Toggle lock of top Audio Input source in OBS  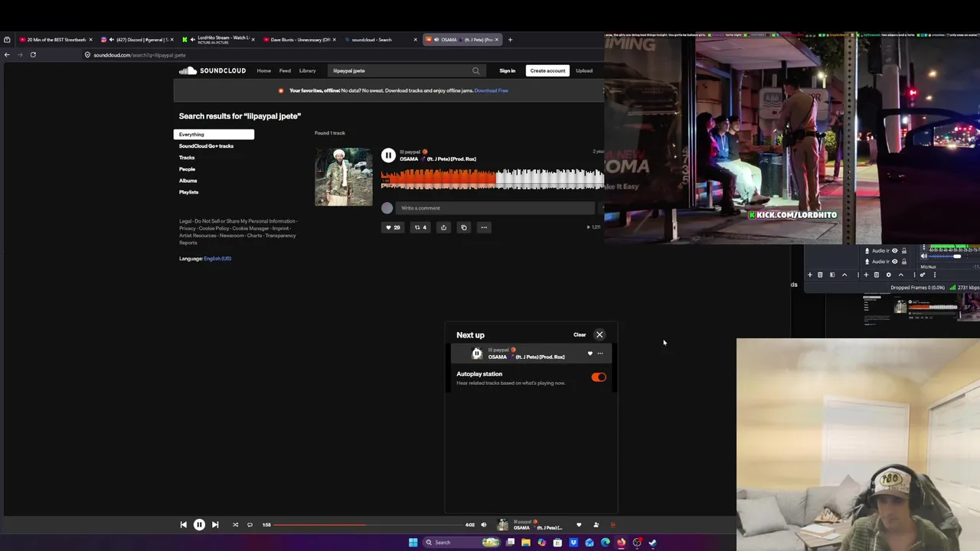coord(903,250)
